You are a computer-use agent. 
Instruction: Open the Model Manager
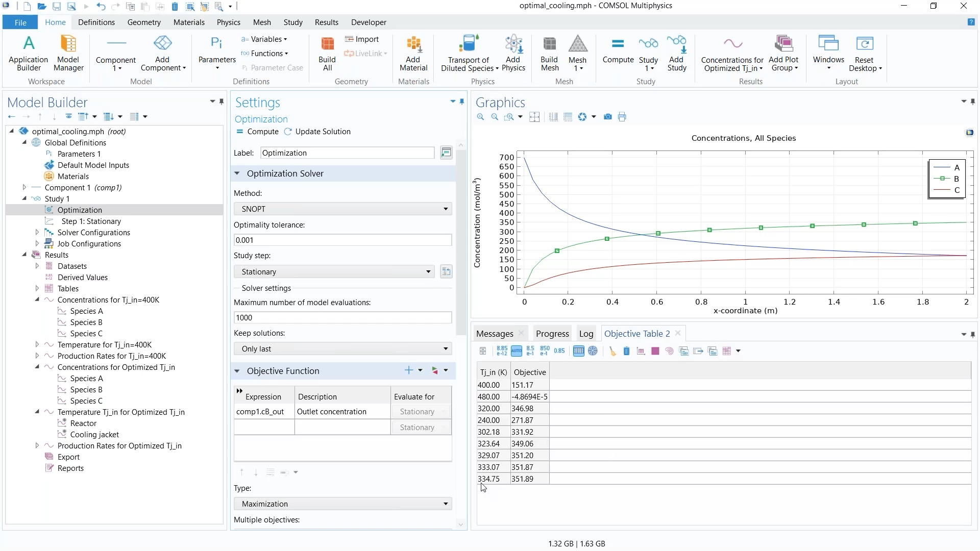(68, 53)
